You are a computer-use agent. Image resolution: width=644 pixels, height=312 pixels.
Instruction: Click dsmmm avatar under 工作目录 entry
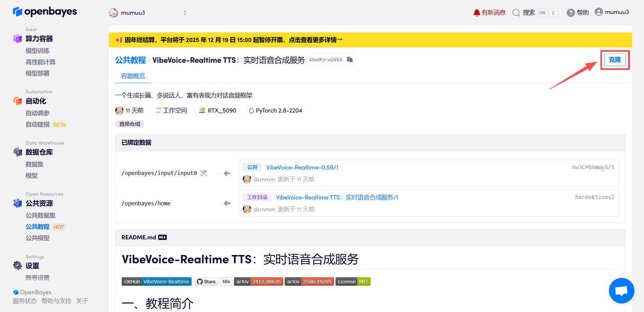pyautogui.click(x=247, y=209)
